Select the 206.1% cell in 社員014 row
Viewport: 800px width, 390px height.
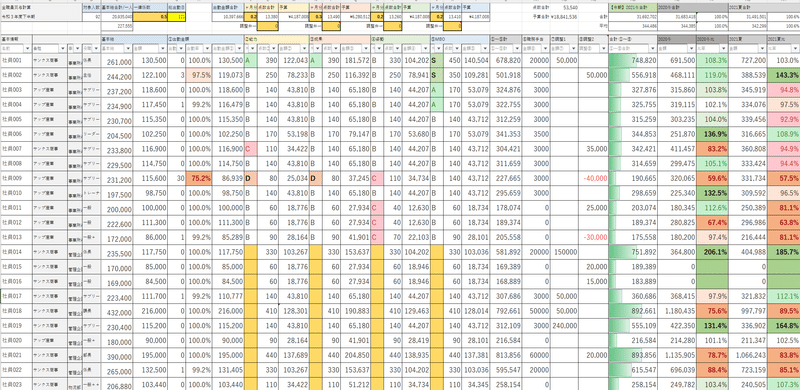(712, 252)
